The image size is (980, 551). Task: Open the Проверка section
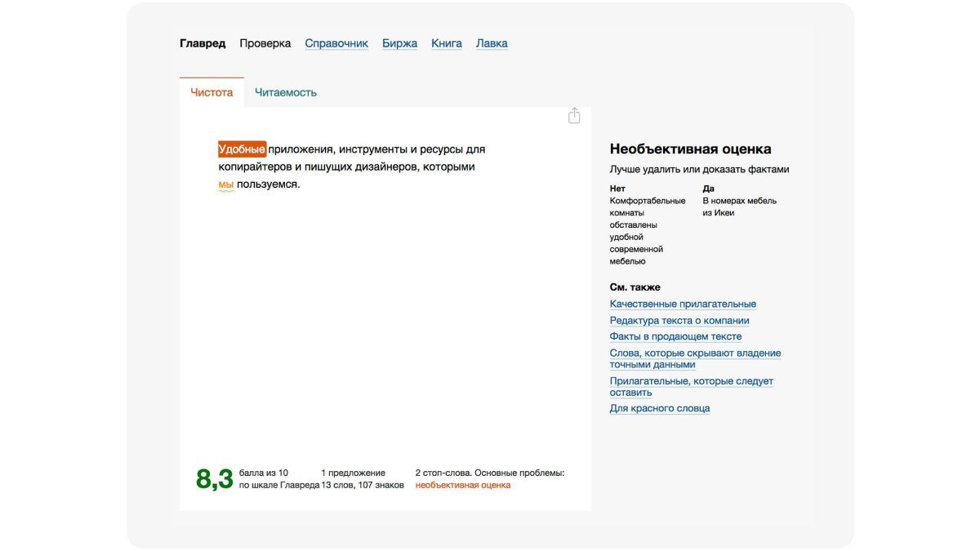pyautogui.click(x=265, y=42)
